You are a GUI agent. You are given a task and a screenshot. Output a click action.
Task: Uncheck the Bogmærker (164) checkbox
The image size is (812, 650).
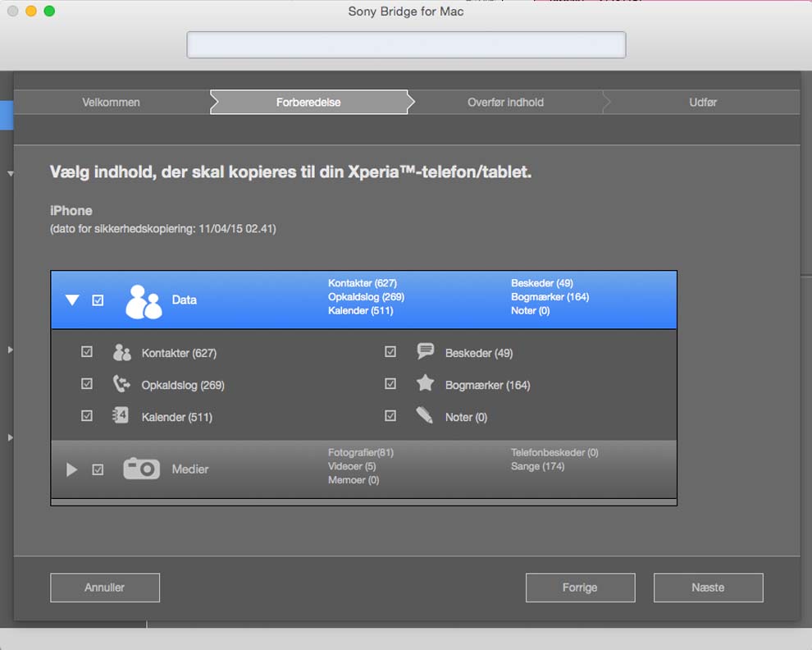pos(390,383)
